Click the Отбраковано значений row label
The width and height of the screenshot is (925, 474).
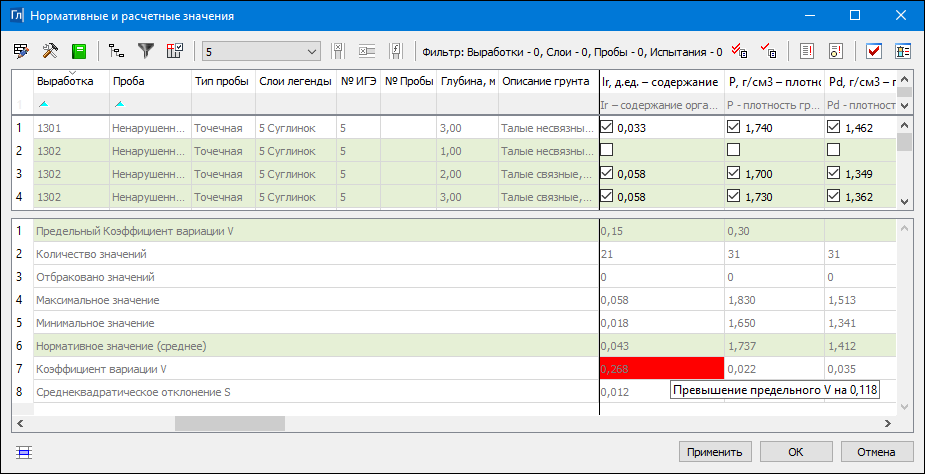coord(95,277)
